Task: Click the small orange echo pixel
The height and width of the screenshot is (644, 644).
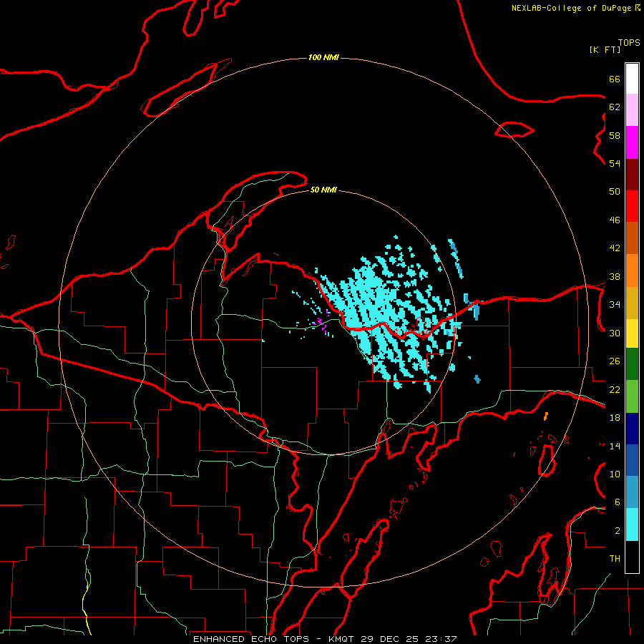Action: (x=546, y=416)
